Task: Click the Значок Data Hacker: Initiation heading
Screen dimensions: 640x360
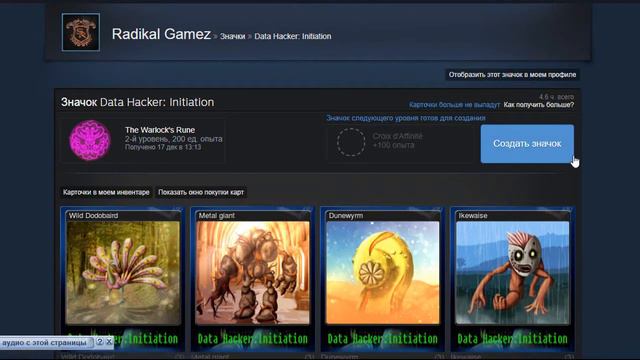Action: point(138,102)
